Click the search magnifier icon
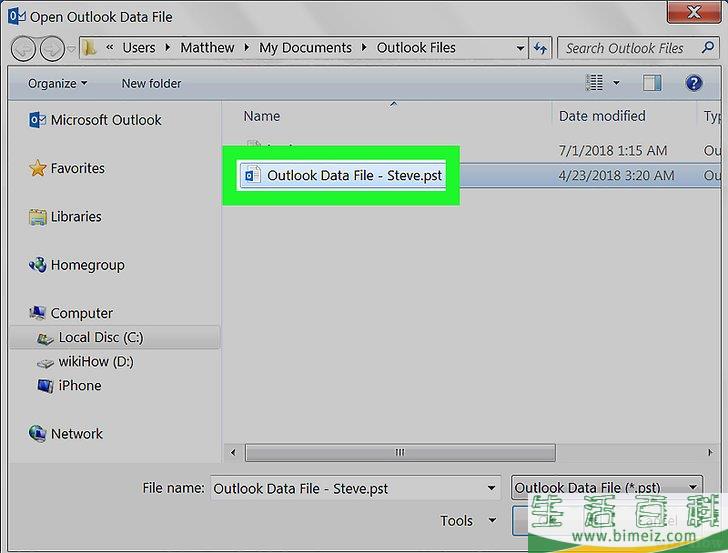This screenshot has height=553, width=728. [x=708, y=47]
